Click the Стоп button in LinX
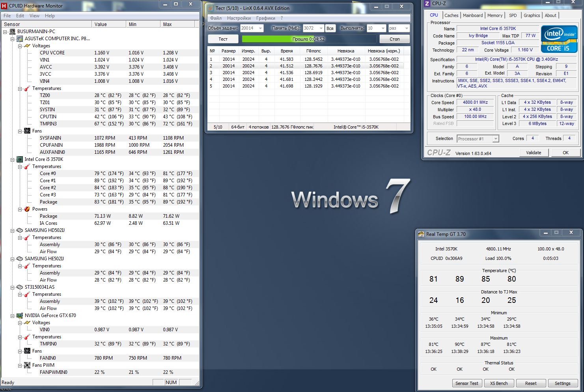Viewport: 584px width, 392px height. (x=394, y=39)
